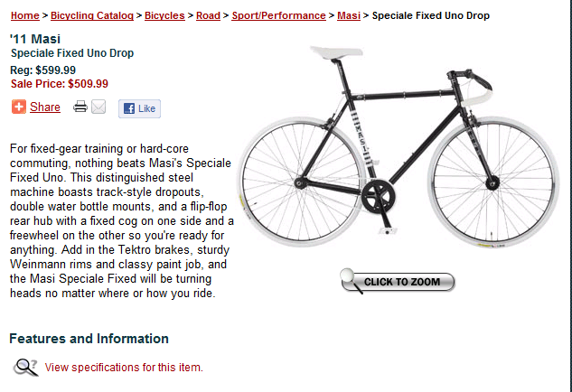Navigate to the Bicycles breadcrumb

pyautogui.click(x=164, y=15)
